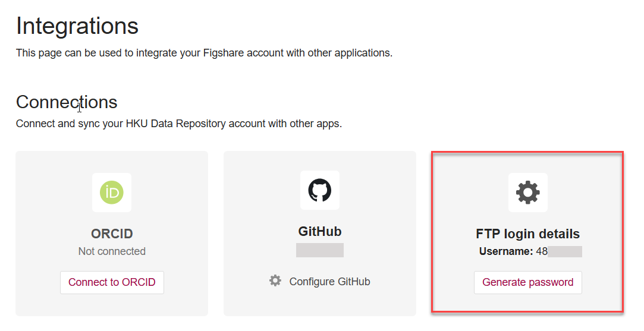The height and width of the screenshot is (331, 644).
Task: Click the ORCID 'Not connected' status text
Action: coord(112,251)
